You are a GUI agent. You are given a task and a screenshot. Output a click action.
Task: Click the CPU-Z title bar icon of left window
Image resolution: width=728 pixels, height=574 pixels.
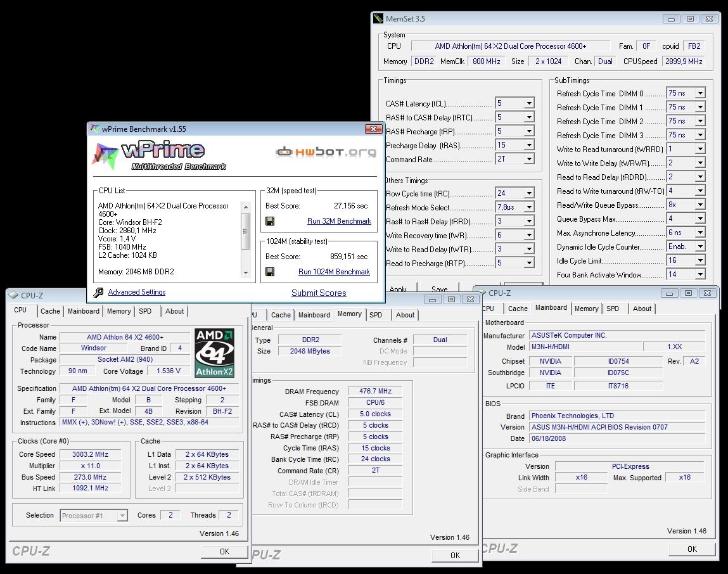click(x=13, y=295)
